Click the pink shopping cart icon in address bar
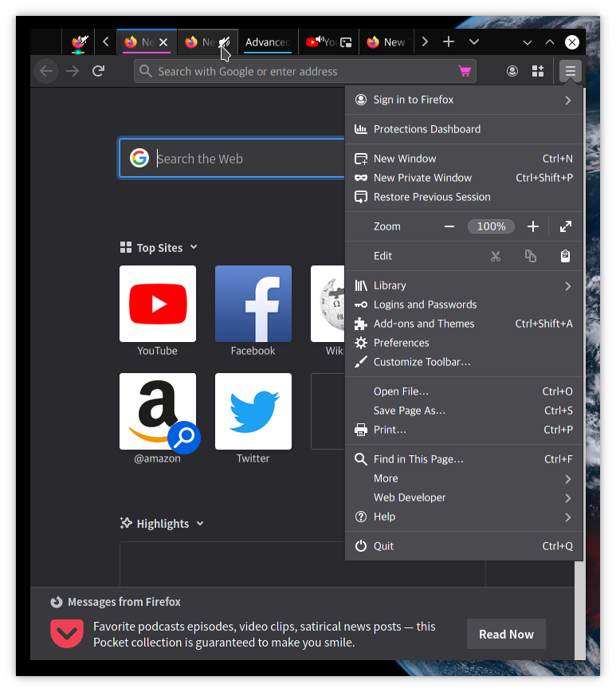The image size is (616, 692). pyautogui.click(x=465, y=71)
